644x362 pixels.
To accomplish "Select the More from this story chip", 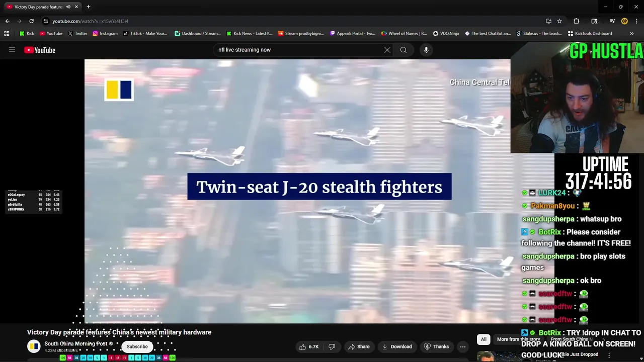I will (519, 339).
